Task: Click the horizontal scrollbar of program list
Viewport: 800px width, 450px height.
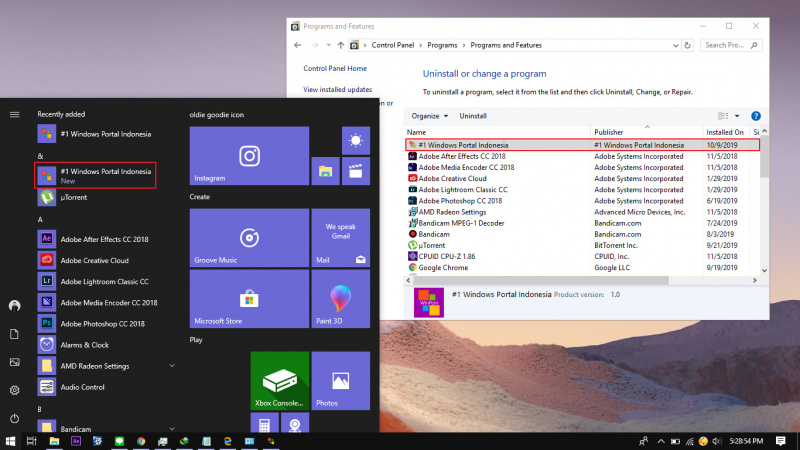Action: [541, 280]
